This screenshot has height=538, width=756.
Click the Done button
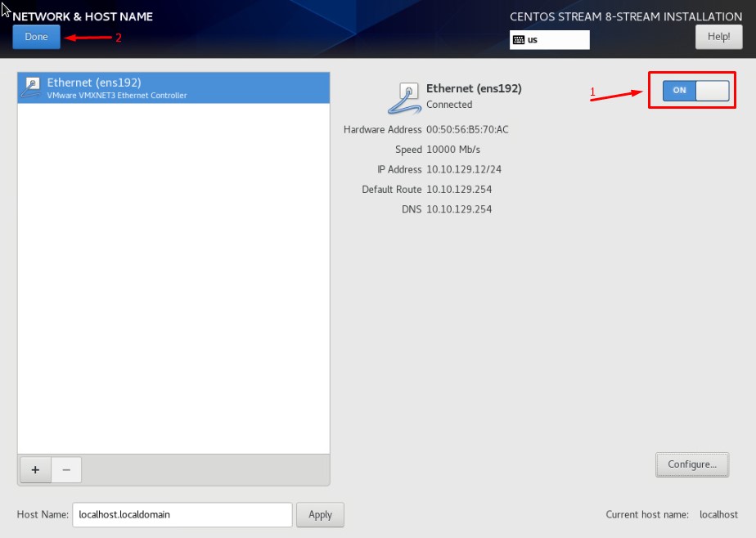pos(36,37)
